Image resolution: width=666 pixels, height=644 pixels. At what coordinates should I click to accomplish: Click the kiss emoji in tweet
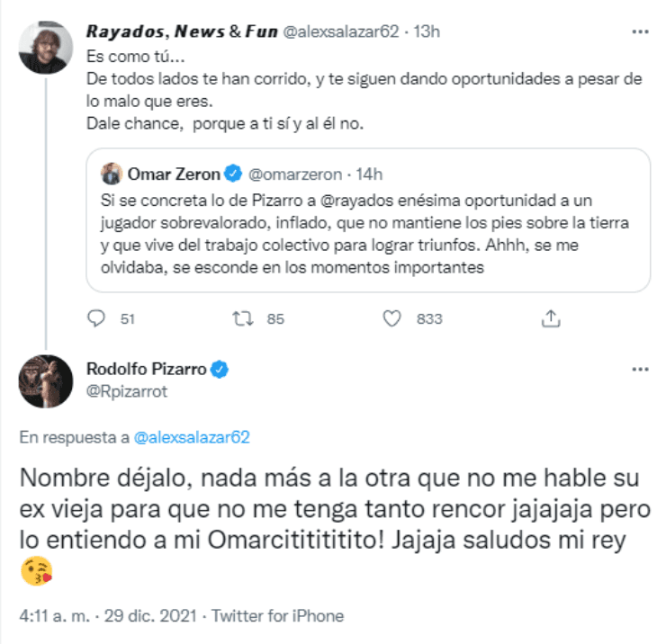pyautogui.click(x=36, y=570)
